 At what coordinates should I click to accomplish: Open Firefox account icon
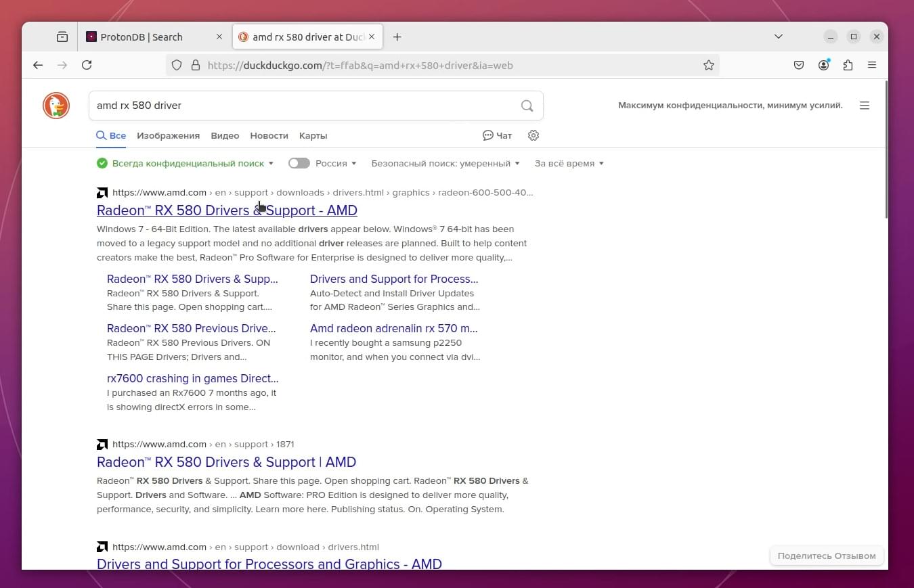823,65
